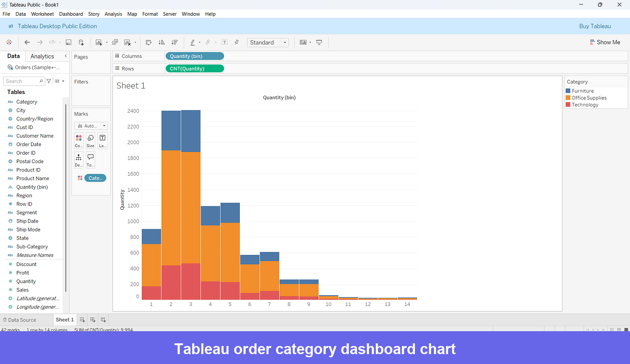This screenshot has width=630, height=364.
Task: Pin the current view
Action: pyautogui.click(x=236, y=42)
